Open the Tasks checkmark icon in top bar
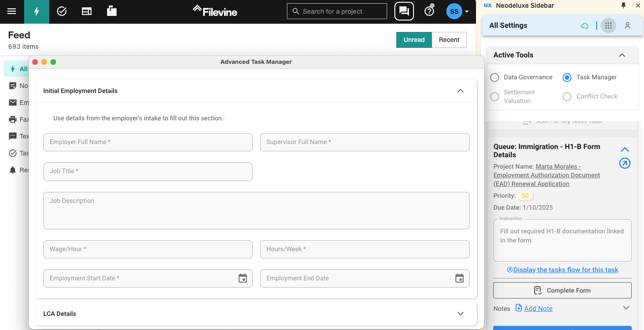This screenshot has height=330, width=644. pos(62,11)
